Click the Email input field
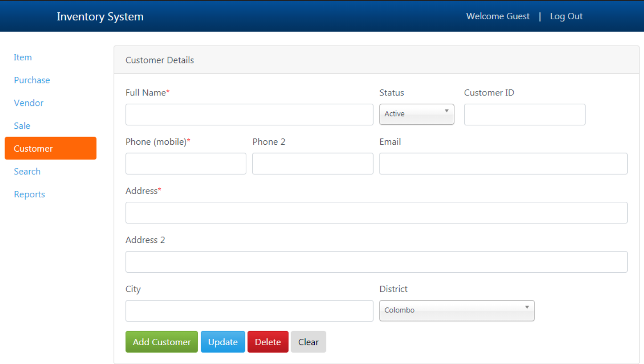This screenshot has width=644, height=364. 503,164
